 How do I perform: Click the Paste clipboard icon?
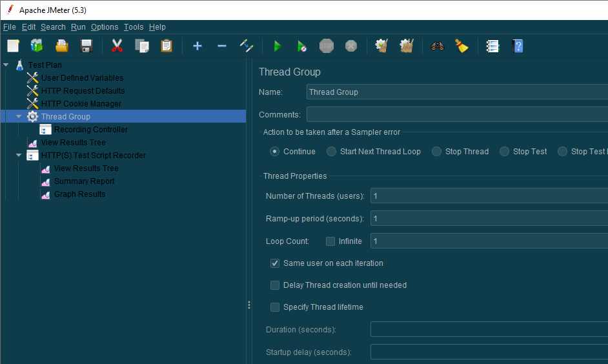pos(167,46)
